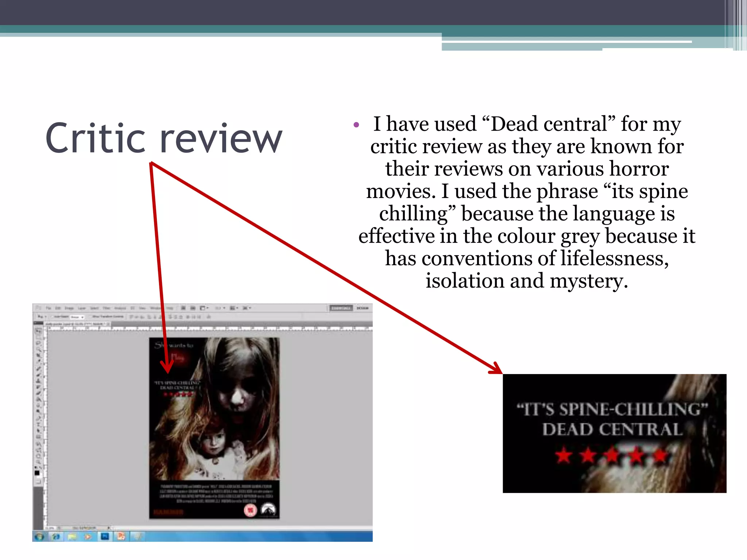
Task: Toggle Show Transform Controls checkbox
Action: 90,316
